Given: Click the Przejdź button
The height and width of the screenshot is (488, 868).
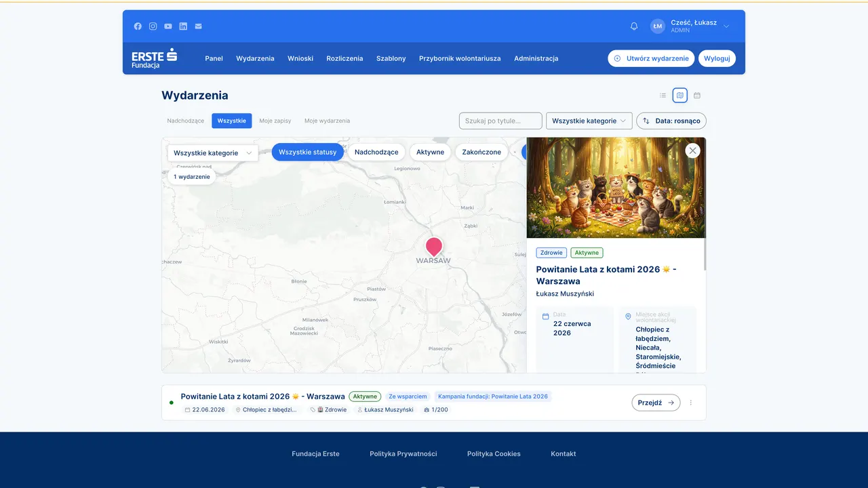Looking at the screenshot, I should click(656, 403).
